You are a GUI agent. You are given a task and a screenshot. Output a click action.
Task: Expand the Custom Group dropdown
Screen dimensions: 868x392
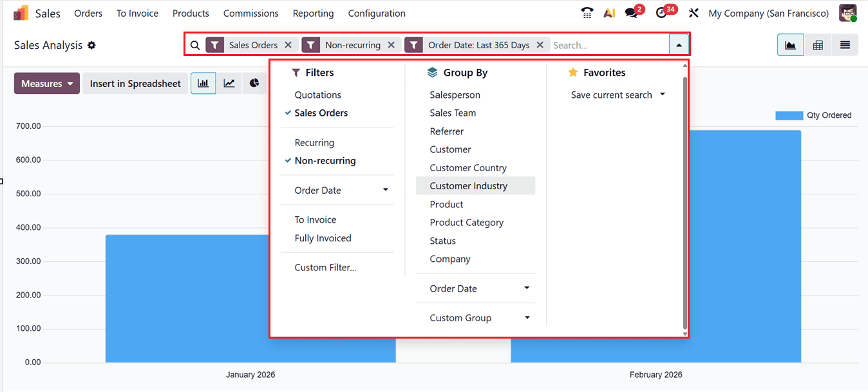[527, 317]
